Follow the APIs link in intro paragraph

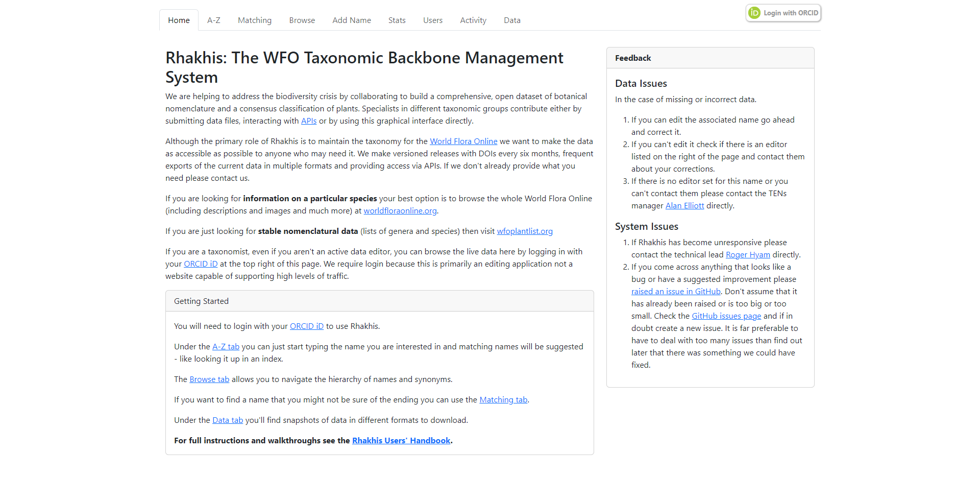309,121
